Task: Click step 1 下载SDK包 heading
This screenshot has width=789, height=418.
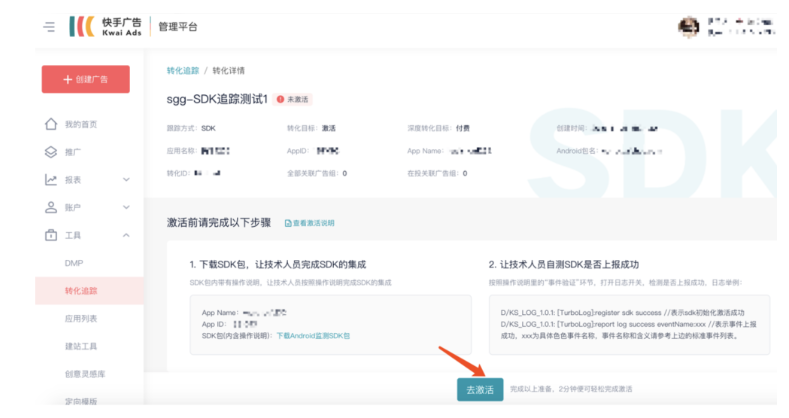Action: point(278,265)
